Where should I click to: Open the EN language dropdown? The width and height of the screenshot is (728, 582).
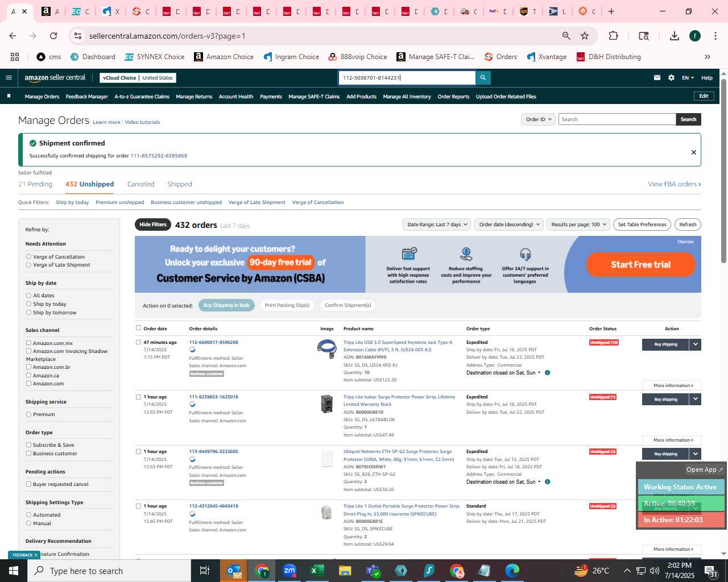[688, 78]
